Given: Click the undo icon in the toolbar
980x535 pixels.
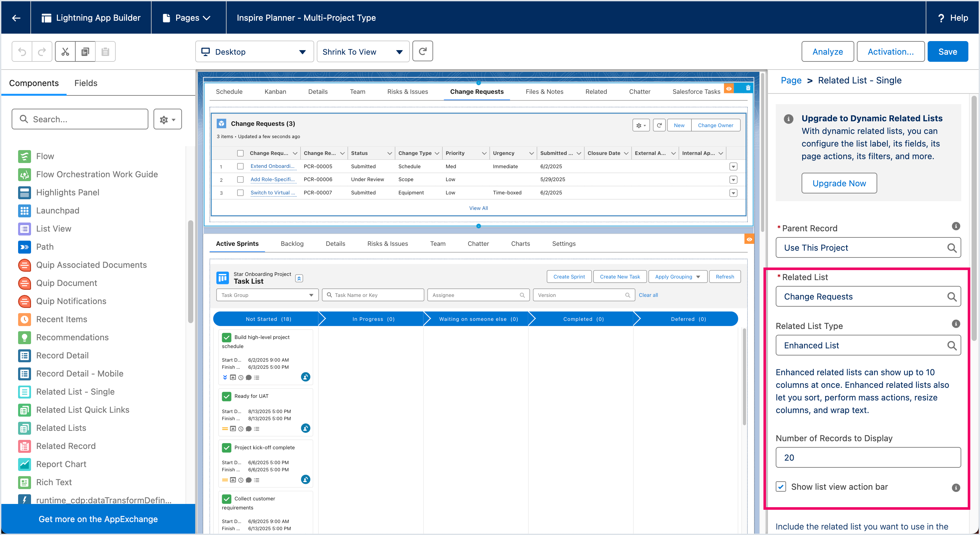Looking at the screenshot, I should click(x=22, y=51).
